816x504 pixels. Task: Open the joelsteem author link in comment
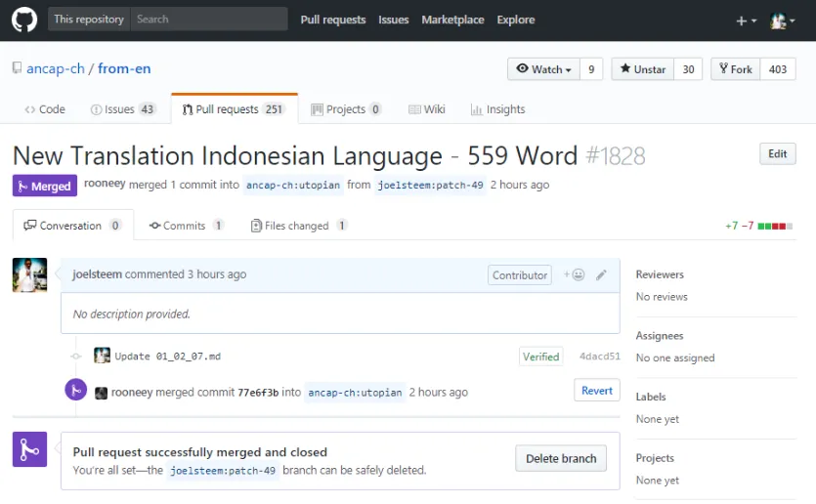pos(98,274)
